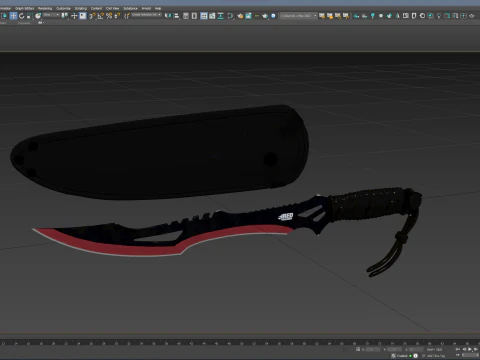Open the Arnold menu
This screenshot has width=480, height=360.
pyautogui.click(x=146, y=8)
